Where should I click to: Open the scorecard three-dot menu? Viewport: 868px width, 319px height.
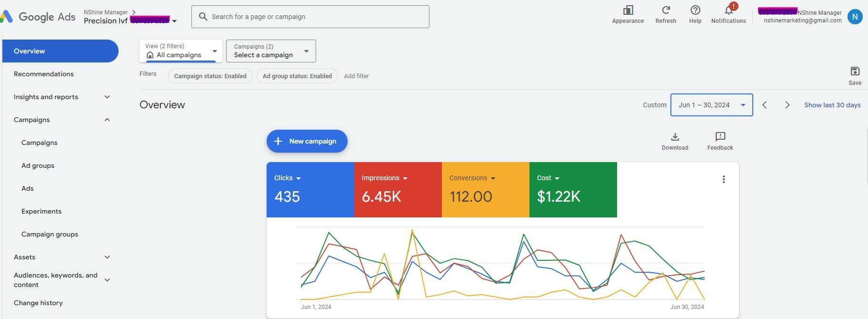pos(723,179)
